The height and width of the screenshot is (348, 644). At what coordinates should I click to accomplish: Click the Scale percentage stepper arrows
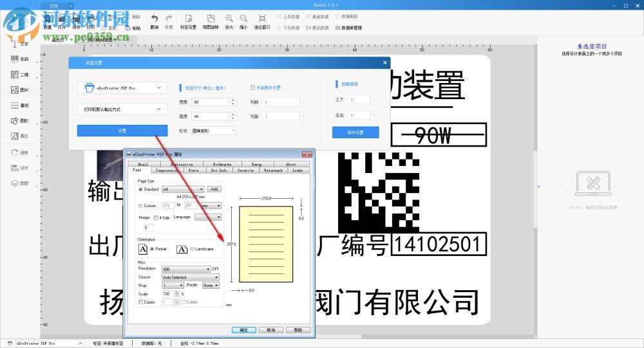tap(177, 294)
